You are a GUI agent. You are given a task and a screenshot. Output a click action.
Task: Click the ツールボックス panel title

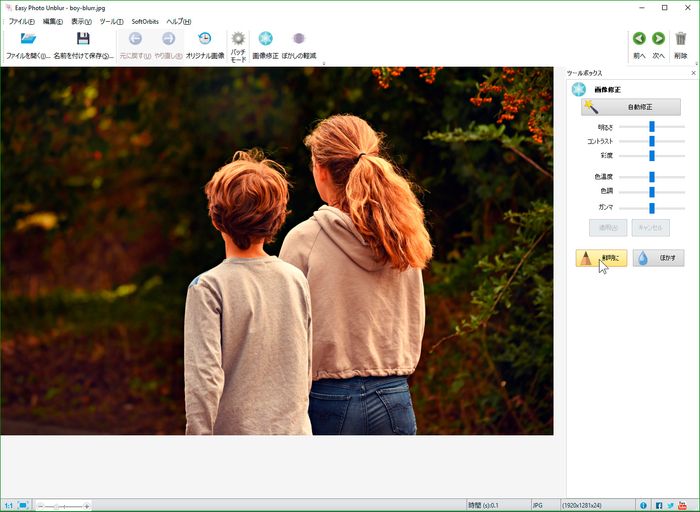pos(584,73)
